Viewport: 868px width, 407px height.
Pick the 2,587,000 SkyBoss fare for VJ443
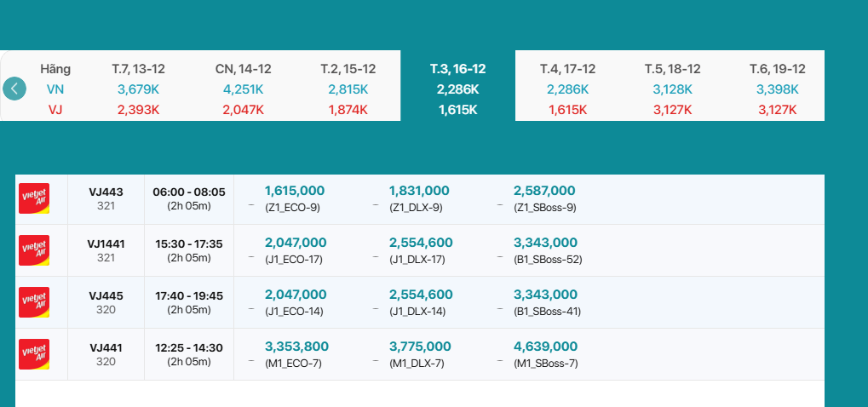point(544,192)
